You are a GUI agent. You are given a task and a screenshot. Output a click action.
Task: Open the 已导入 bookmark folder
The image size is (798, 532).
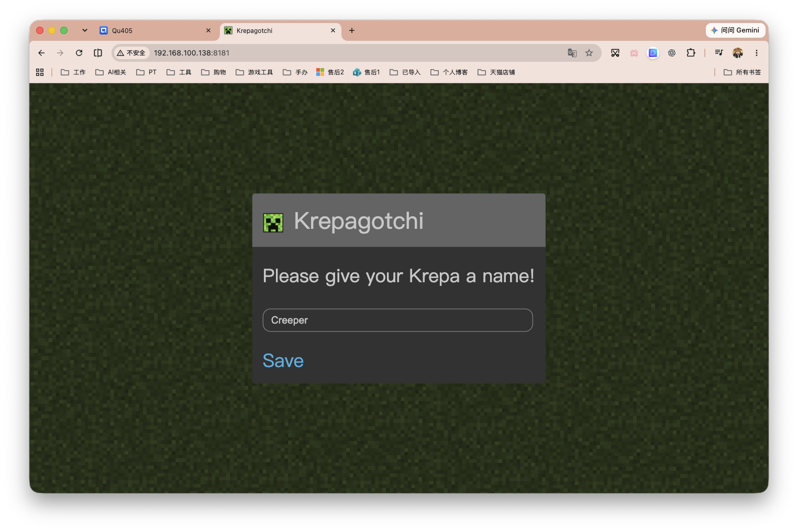[x=405, y=72]
